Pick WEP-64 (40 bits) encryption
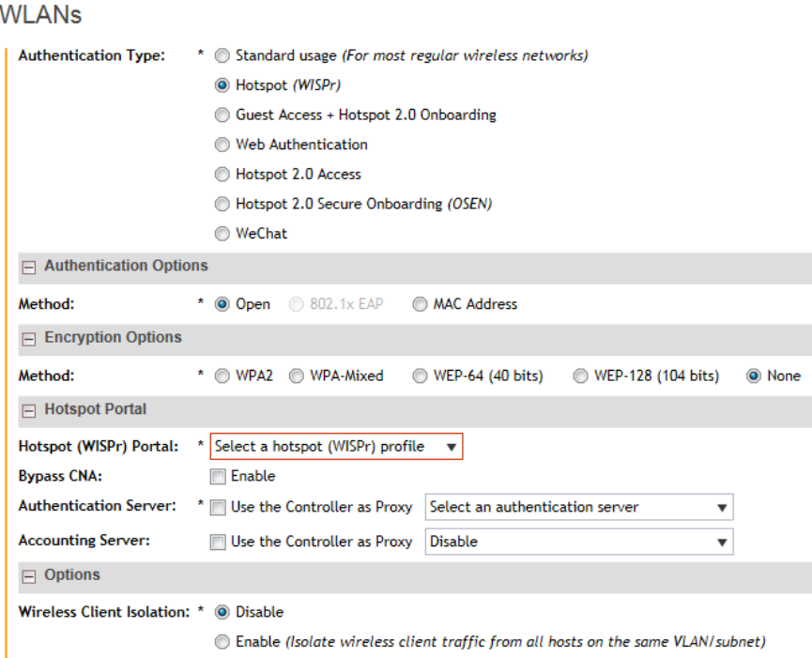Viewport: 812px width, 658px height. 419,376
